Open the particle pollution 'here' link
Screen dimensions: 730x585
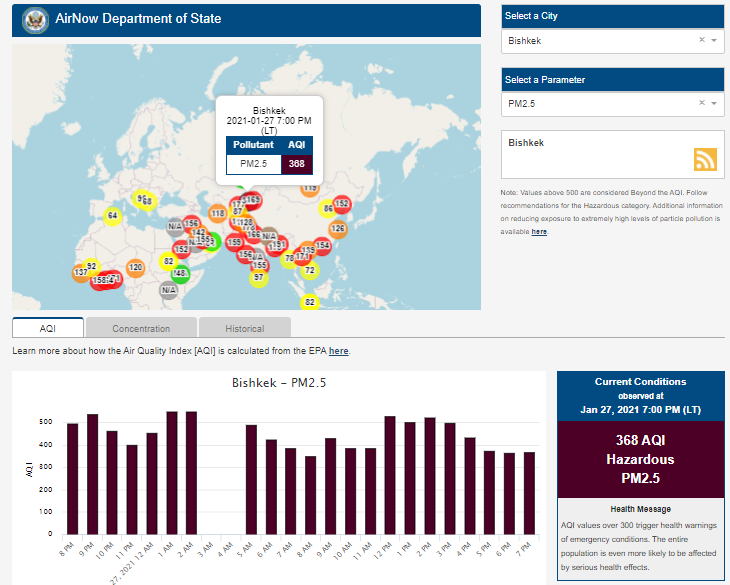pos(539,231)
